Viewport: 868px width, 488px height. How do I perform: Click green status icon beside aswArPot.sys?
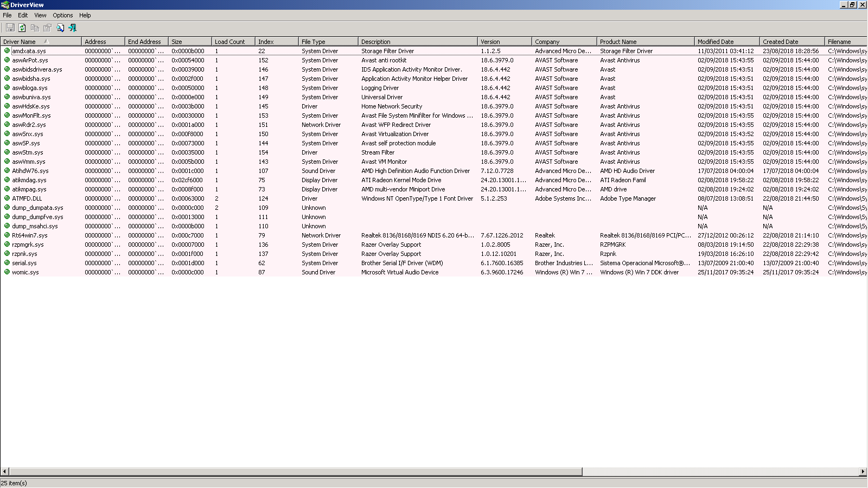pyautogui.click(x=7, y=60)
